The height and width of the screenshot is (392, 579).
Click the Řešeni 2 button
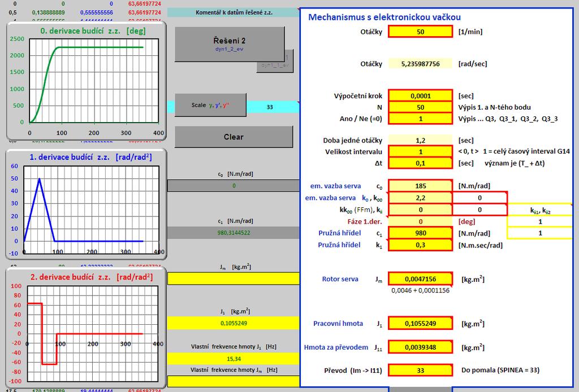(230, 44)
